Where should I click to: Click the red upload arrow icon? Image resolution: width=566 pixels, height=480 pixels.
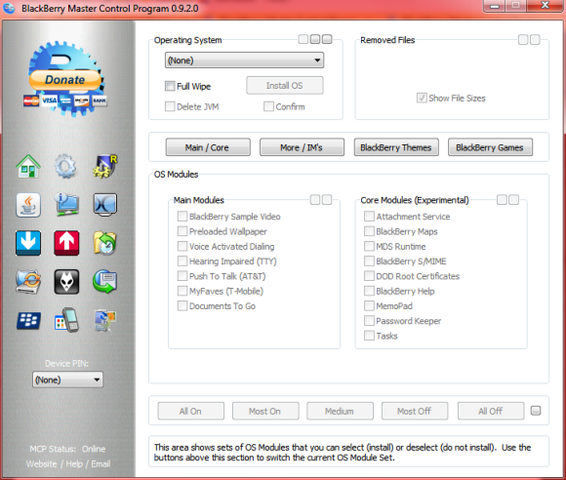67,243
